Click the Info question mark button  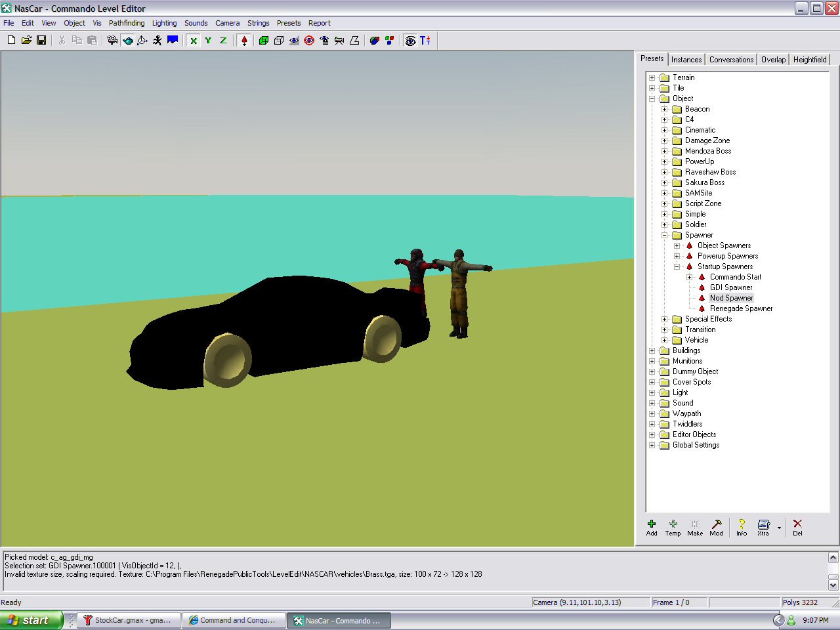(742, 528)
